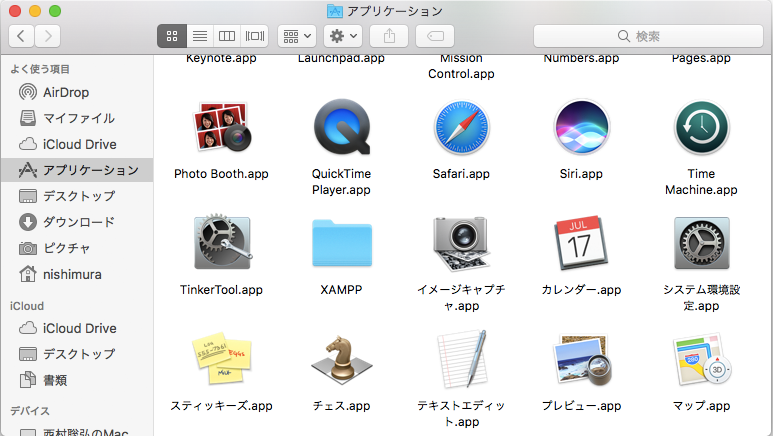The width and height of the screenshot is (773, 436).
Task: Switch to column view mode
Action: click(227, 36)
